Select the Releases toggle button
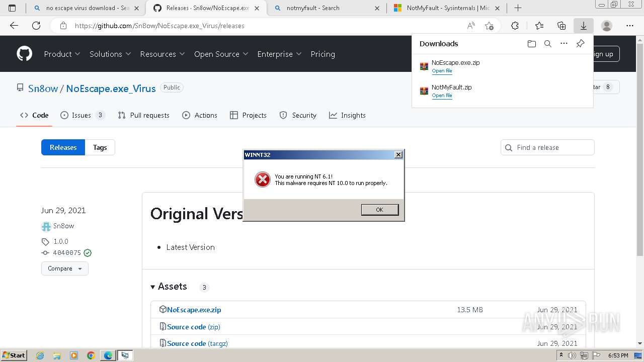The width and height of the screenshot is (644, 362). 63,147
